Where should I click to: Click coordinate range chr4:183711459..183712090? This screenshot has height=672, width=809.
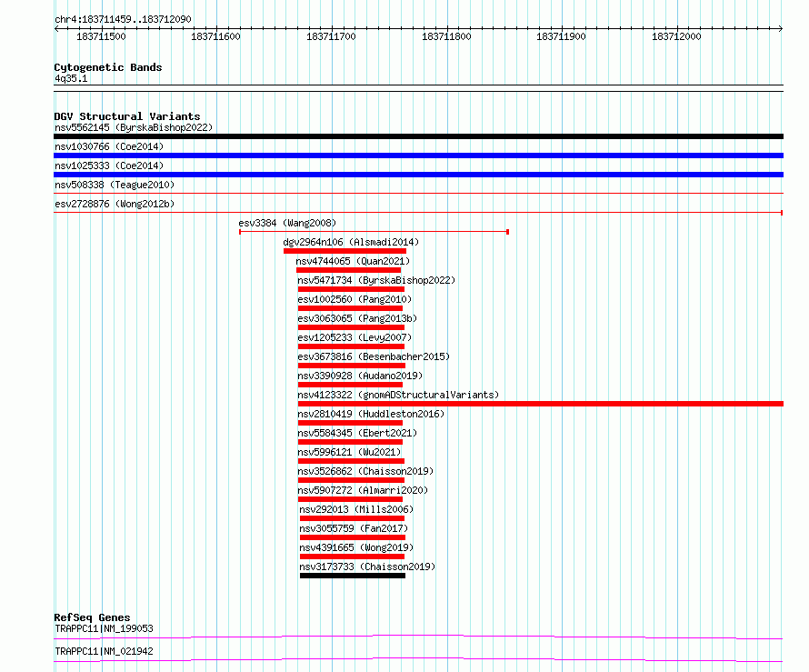coord(123,19)
